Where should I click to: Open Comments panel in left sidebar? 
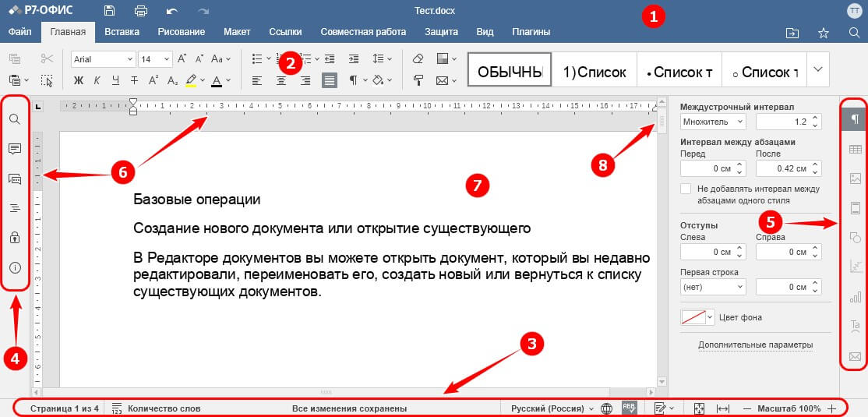(15, 148)
